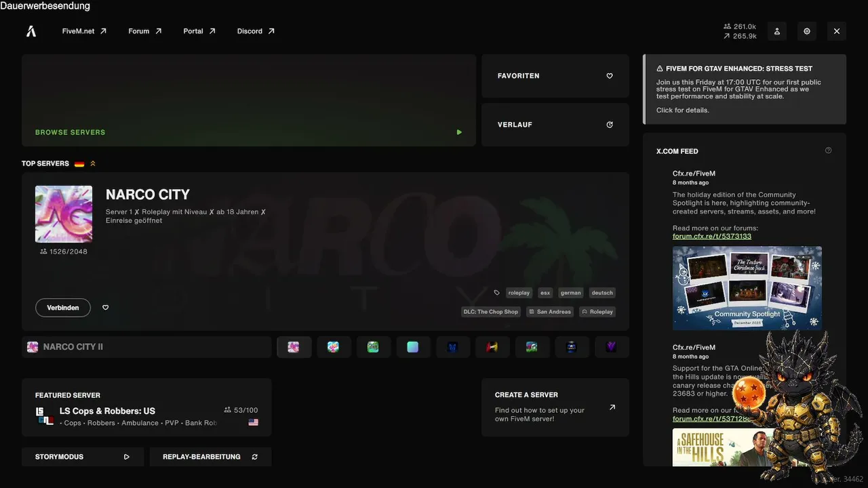
Task: Close the launcher with the X button
Action: (837, 31)
